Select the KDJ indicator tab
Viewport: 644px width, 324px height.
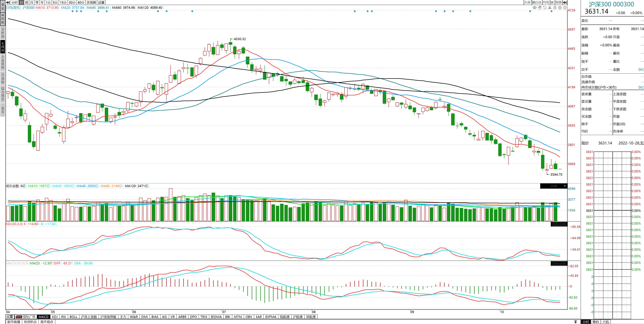click(55, 317)
